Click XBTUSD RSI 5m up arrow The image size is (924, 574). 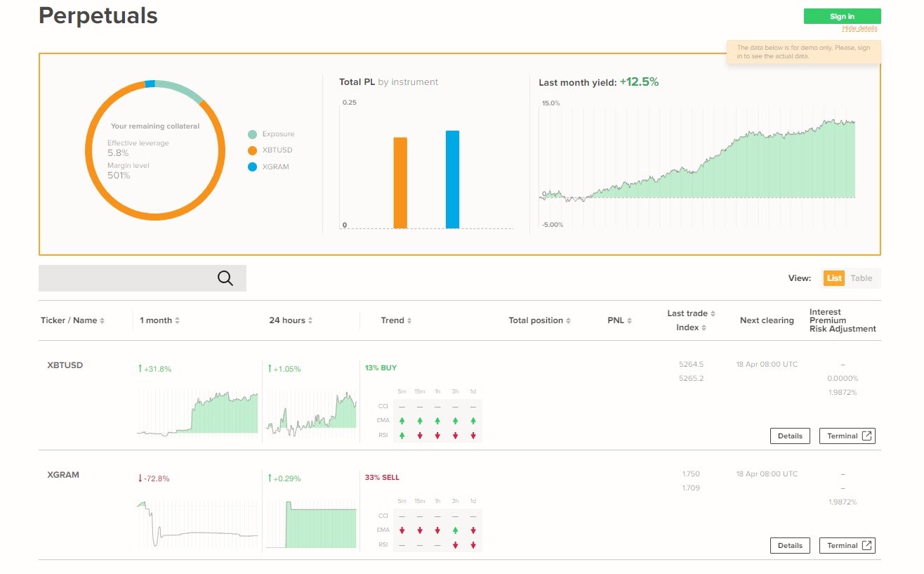pyautogui.click(x=402, y=436)
